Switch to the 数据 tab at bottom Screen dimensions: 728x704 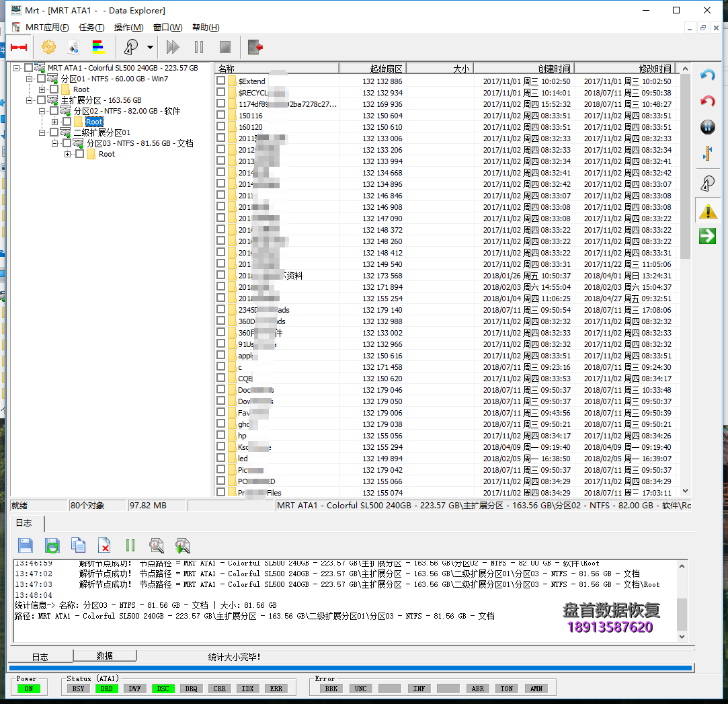[x=104, y=656]
